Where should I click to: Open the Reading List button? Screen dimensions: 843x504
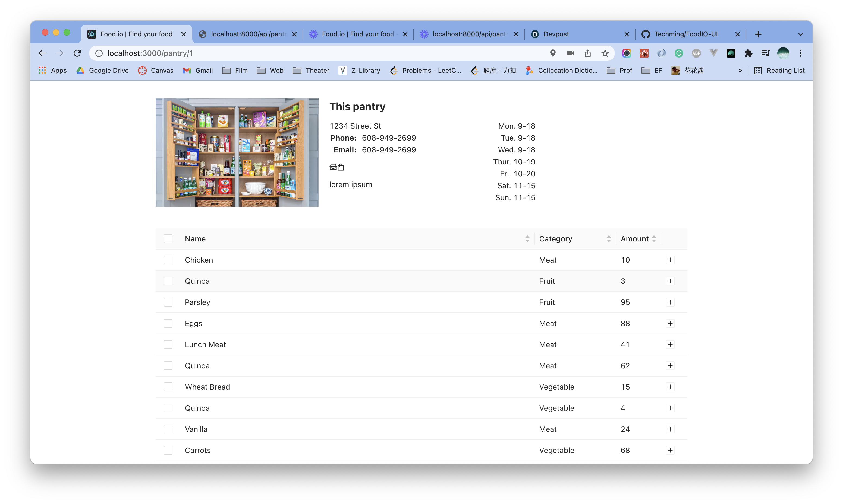[779, 70]
